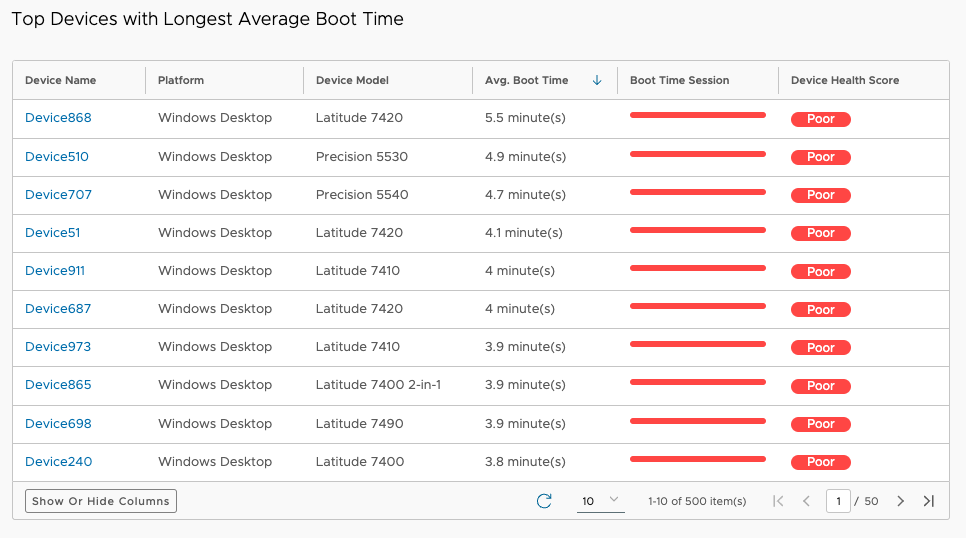The height and width of the screenshot is (538, 966).
Task: Go to the previous page arrow
Action: point(806,501)
